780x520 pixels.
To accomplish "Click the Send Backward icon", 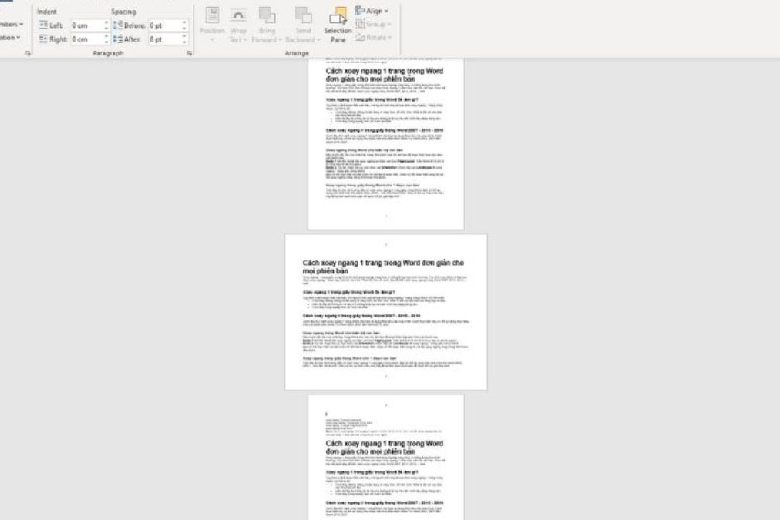I will [303, 16].
